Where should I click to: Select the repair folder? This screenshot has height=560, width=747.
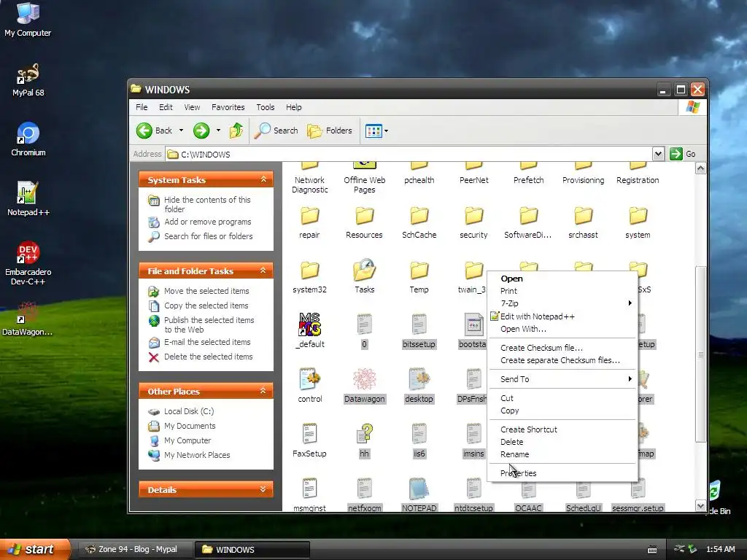click(x=309, y=222)
